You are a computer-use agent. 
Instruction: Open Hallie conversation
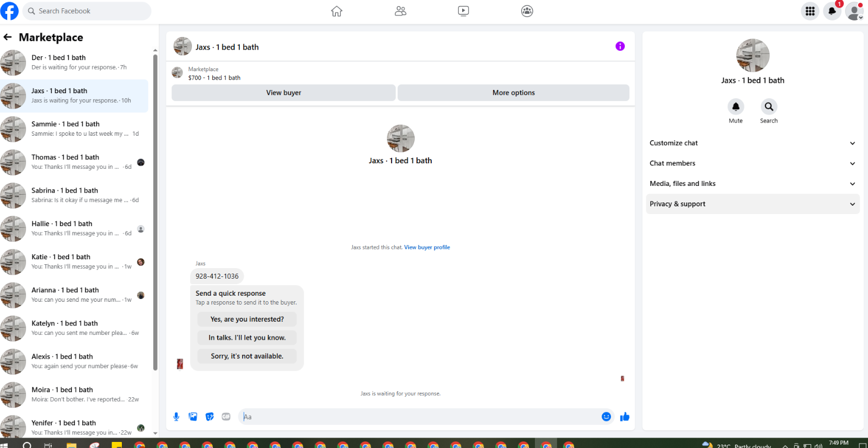(x=74, y=228)
